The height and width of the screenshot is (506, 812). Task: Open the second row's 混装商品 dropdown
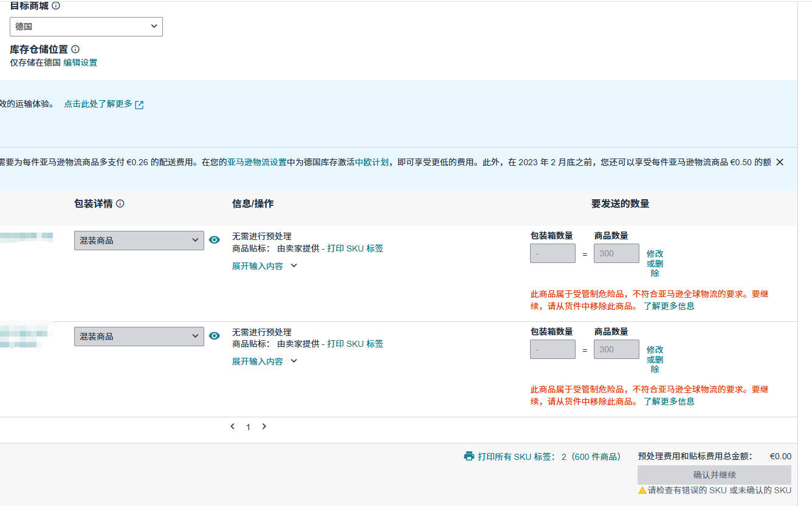139,337
